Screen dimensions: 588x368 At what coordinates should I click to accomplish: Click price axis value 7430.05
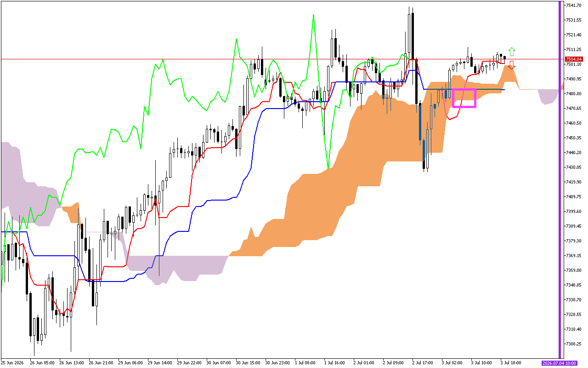click(x=574, y=167)
